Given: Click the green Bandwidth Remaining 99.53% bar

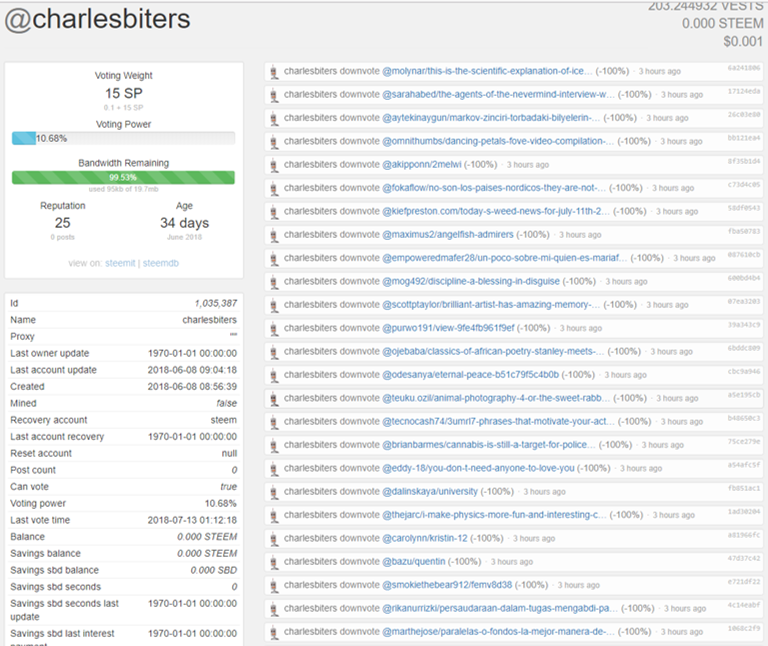Looking at the screenshot, I should click(x=123, y=177).
